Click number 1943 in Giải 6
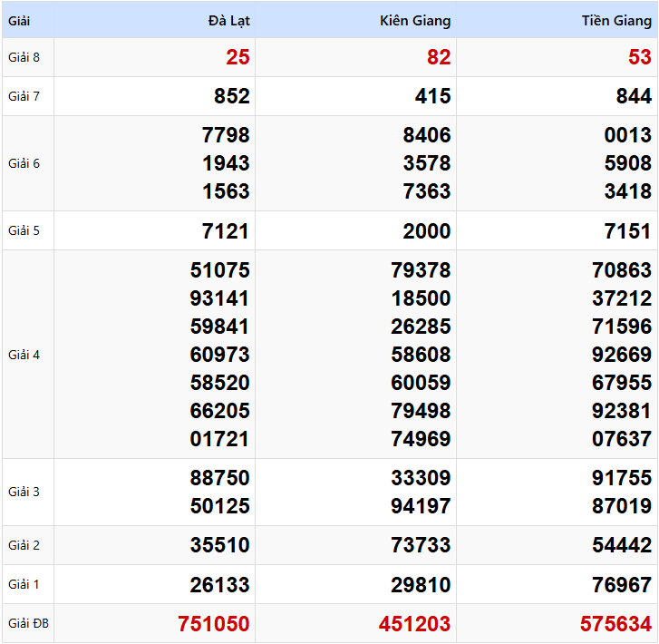This screenshot has width=659, height=644. pyautogui.click(x=226, y=163)
